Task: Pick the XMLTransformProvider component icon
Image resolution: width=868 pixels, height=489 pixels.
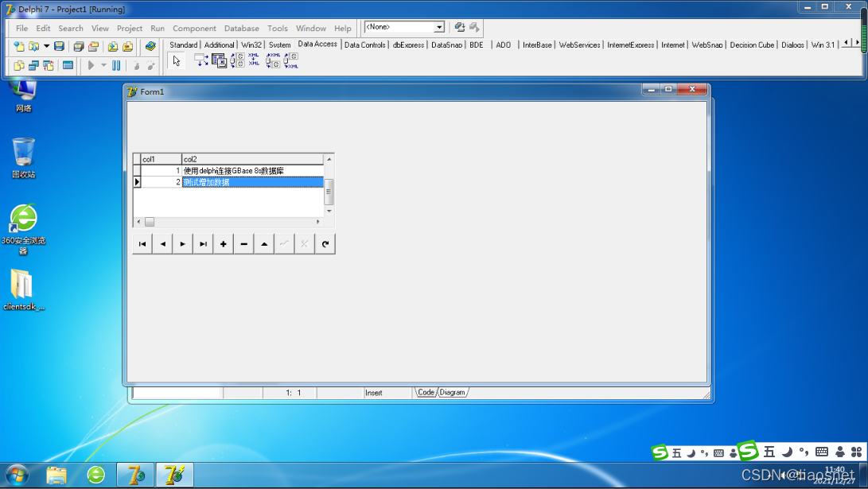Action: (273, 60)
